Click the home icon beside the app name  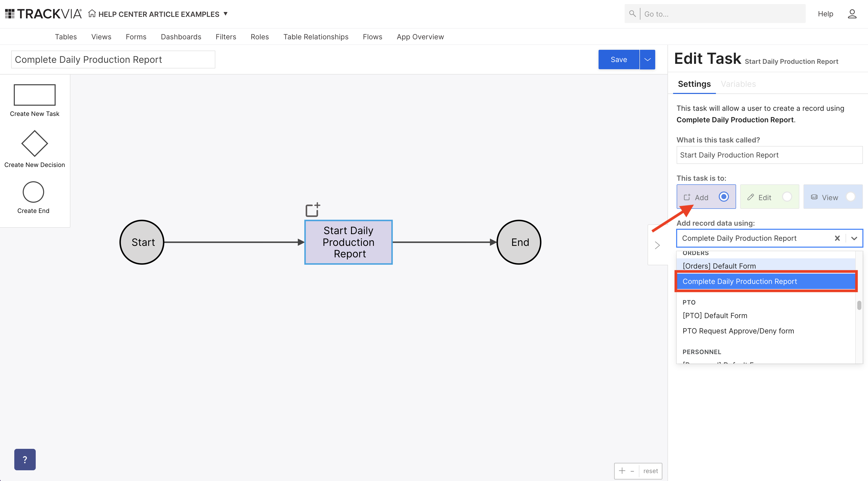pyautogui.click(x=92, y=14)
